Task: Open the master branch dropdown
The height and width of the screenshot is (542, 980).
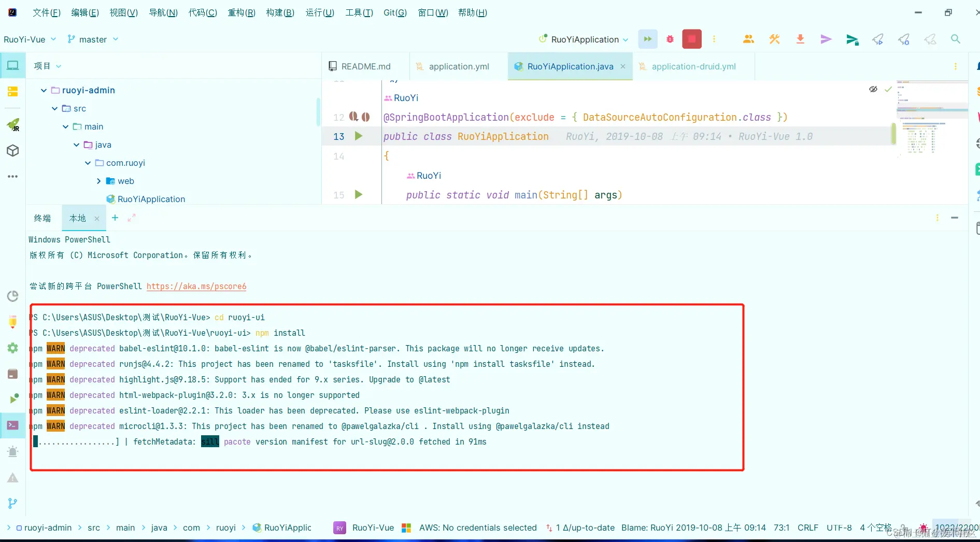Action: (93, 39)
